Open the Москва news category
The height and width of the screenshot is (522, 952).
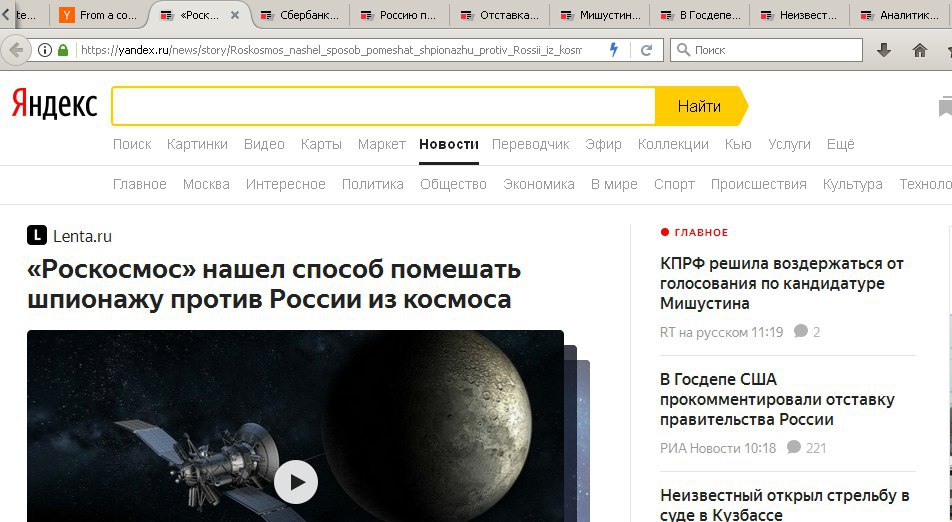(206, 185)
